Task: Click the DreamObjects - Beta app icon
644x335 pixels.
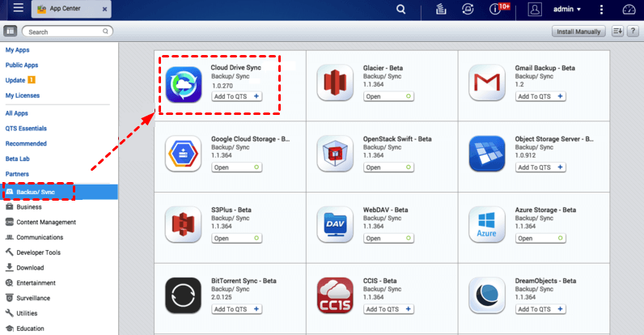Action: coord(487,295)
